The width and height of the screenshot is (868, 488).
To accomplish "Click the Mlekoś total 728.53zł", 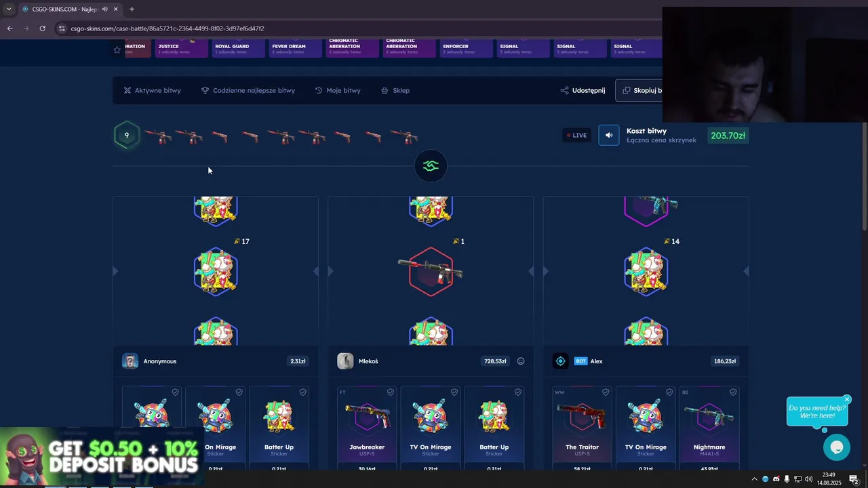I will [x=495, y=361].
